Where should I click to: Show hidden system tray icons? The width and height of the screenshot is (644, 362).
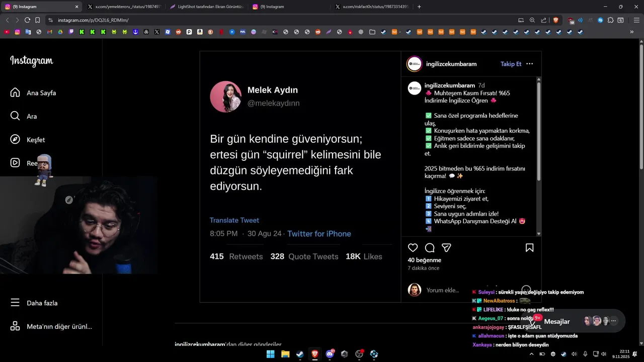pos(531,354)
